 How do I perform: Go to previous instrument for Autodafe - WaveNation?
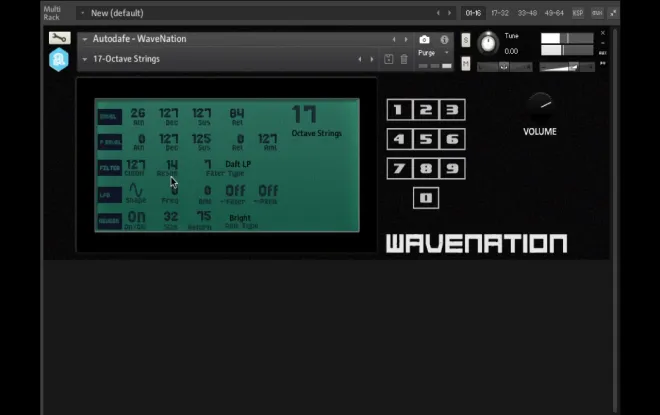pos(394,39)
